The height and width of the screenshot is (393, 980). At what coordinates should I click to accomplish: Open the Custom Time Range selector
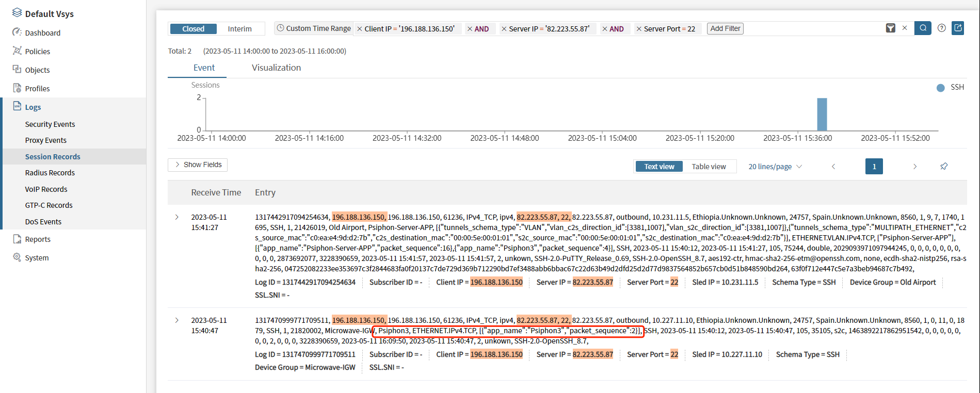pos(314,28)
